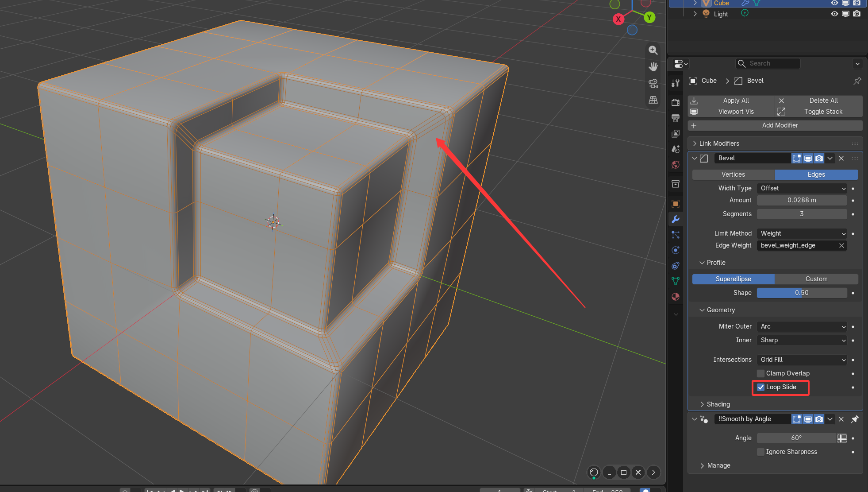Click the Shape 0.50 slider
Screen dimensions: 868x492
802,293
